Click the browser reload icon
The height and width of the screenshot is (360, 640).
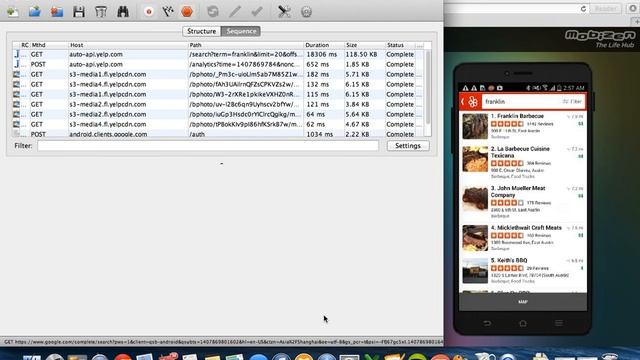click(583, 9)
